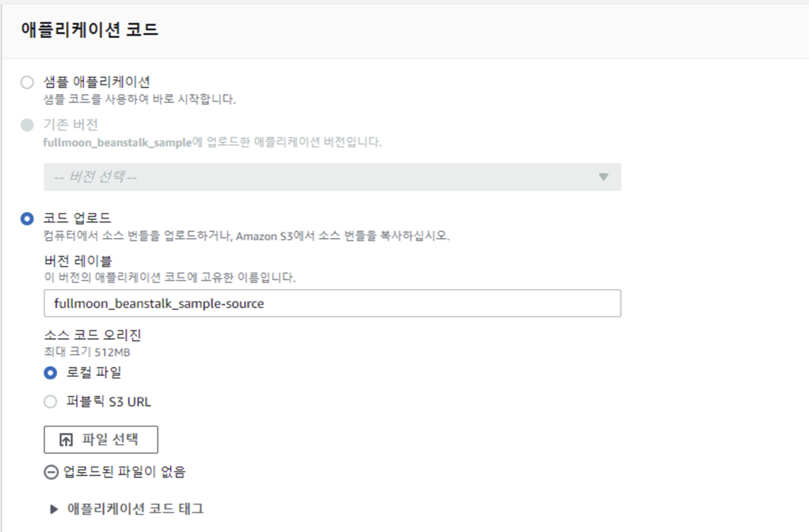Click the 소스 코드 오리진 label
This screenshot has width=809, height=532.
pos(93,335)
